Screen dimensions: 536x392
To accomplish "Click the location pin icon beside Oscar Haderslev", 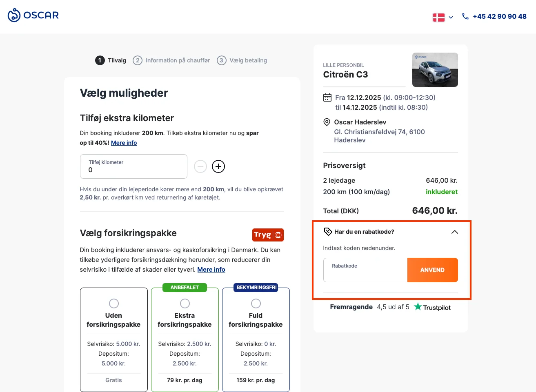I will [327, 122].
